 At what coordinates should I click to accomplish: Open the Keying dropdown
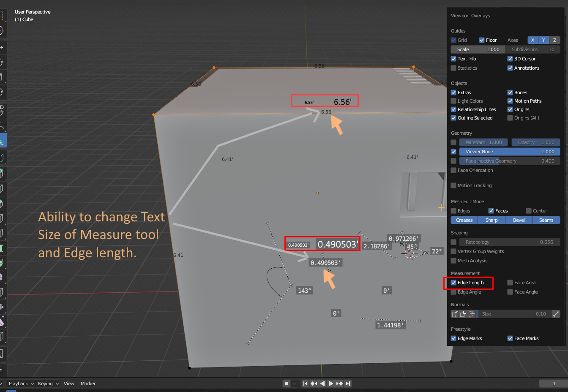click(48, 384)
